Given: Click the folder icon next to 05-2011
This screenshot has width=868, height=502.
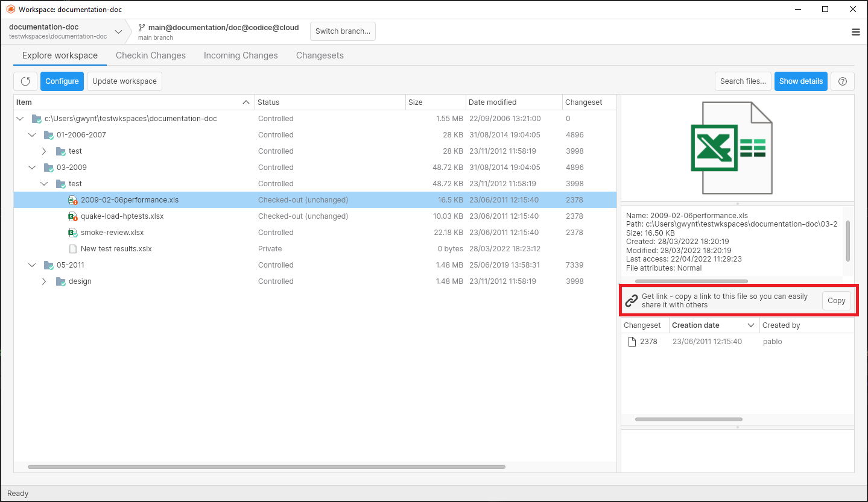Looking at the screenshot, I should click(48, 265).
